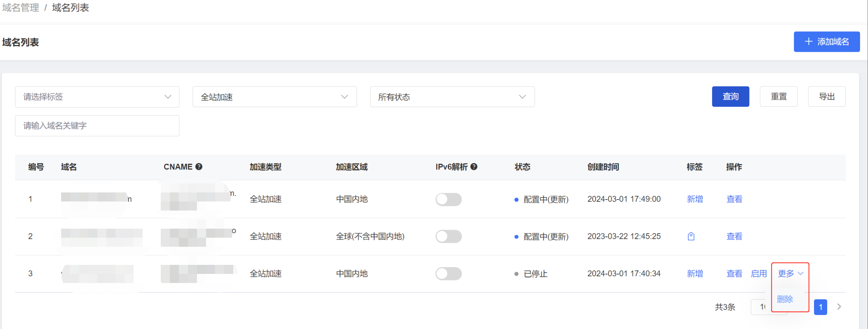Open the 所有状态 status dropdown
Screen dimensions: 868x329
coord(452,97)
